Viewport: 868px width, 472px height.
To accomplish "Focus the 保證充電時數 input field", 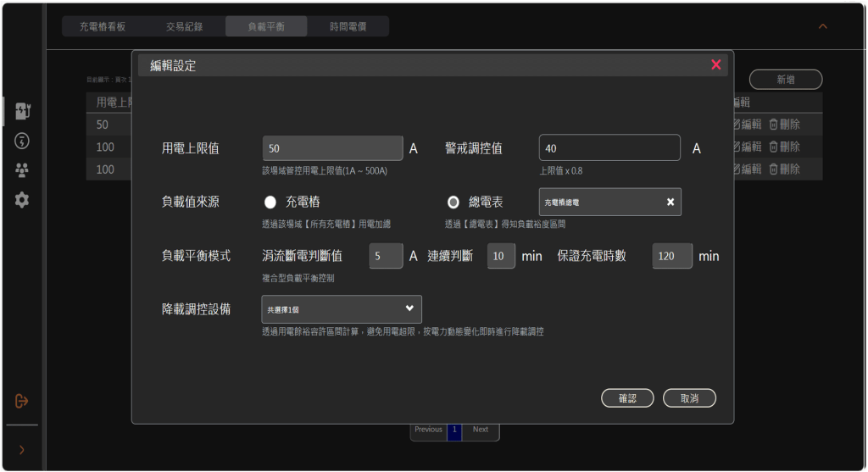I will click(x=672, y=256).
